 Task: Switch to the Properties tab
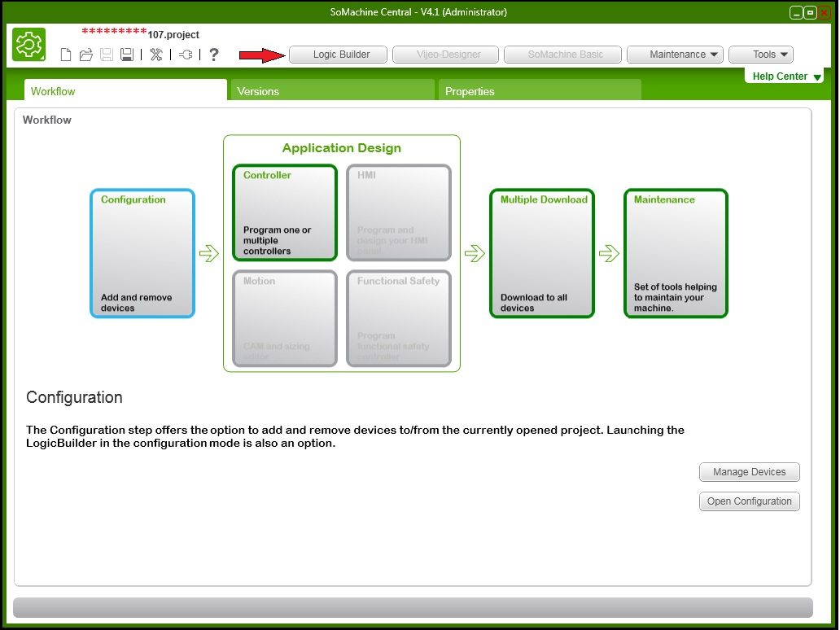point(540,91)
